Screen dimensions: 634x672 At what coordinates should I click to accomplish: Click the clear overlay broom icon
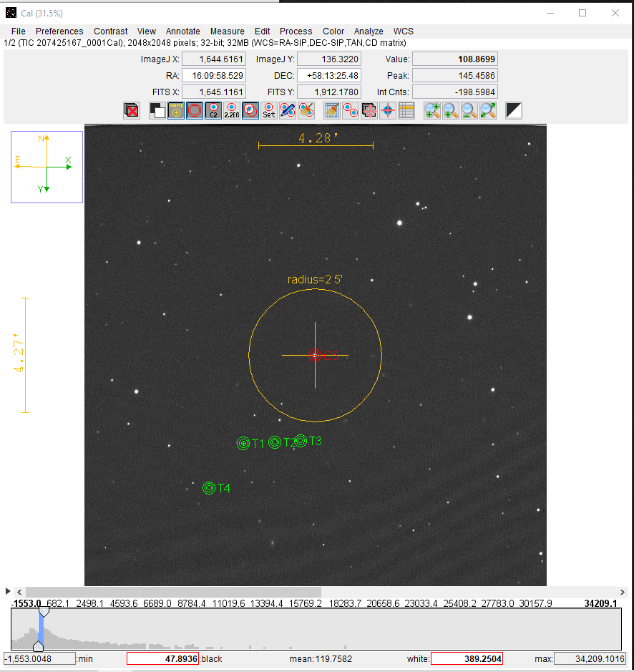[332, 110]
